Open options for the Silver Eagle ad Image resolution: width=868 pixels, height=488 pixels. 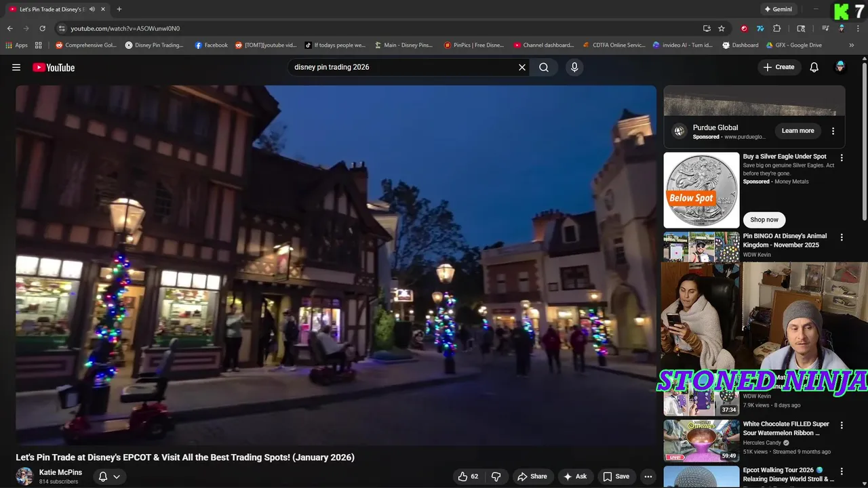[842, 157]
